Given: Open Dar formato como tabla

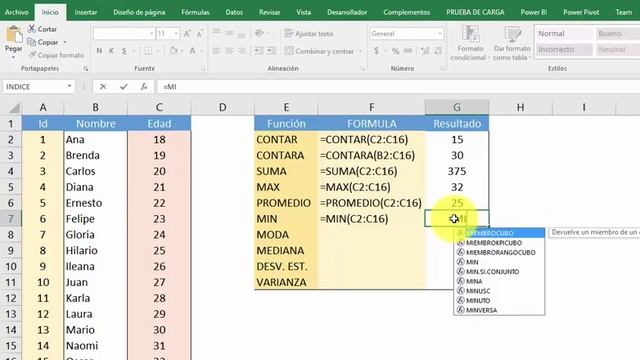Looking at the screenshot, I should (x=512, y=43).
